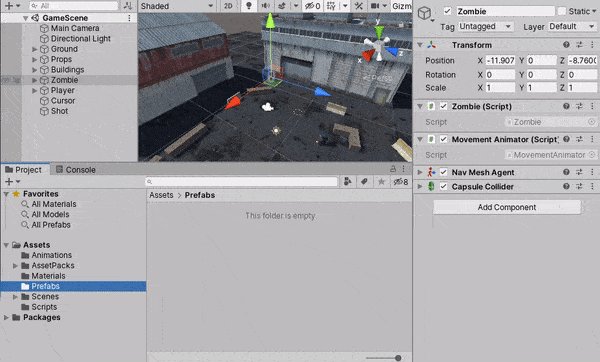Open Layer Default dropdown

[x=572, y=26]
